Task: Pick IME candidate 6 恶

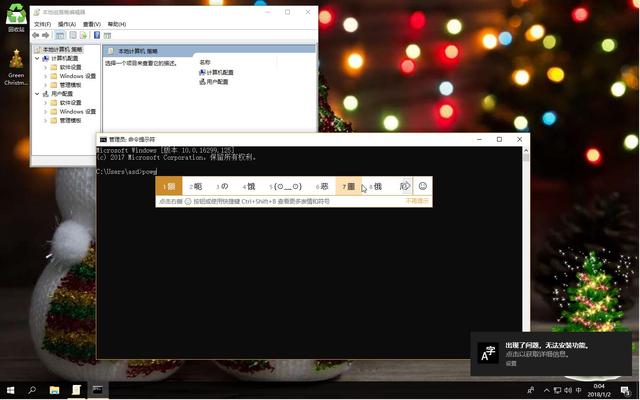Action: 322,187
